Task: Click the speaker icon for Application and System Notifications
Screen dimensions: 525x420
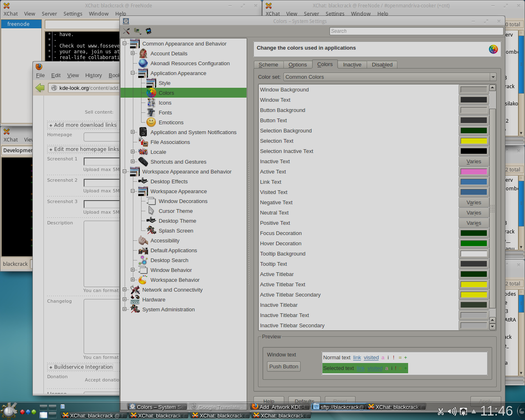Action: [143, 132]
